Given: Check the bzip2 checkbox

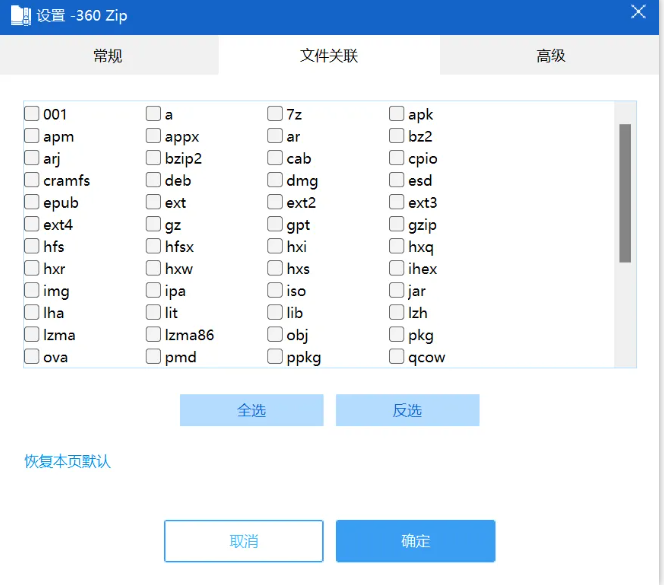Looking at the screenshot, I should pyautogui.click(x=153, y=158).
